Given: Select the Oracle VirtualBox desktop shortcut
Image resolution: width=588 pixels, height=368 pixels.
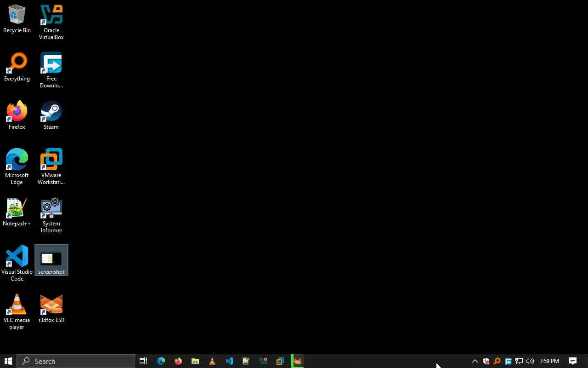Looking at the screenshot, I should 51,22.
